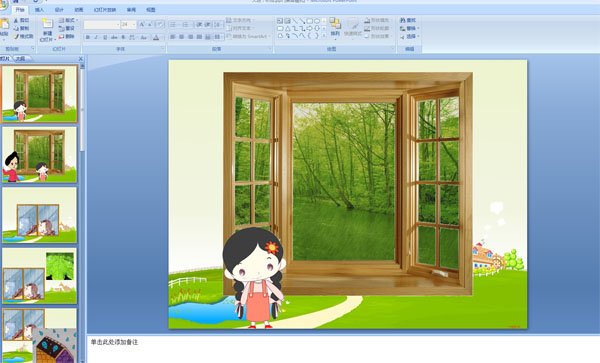The image size is (600, 363).
Task: Click the Cut scissors icon
Action: 16,20
